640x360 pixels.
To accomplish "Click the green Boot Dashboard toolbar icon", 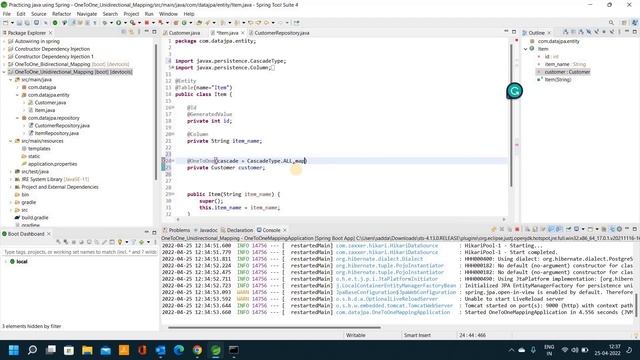I will click(55, 23).
